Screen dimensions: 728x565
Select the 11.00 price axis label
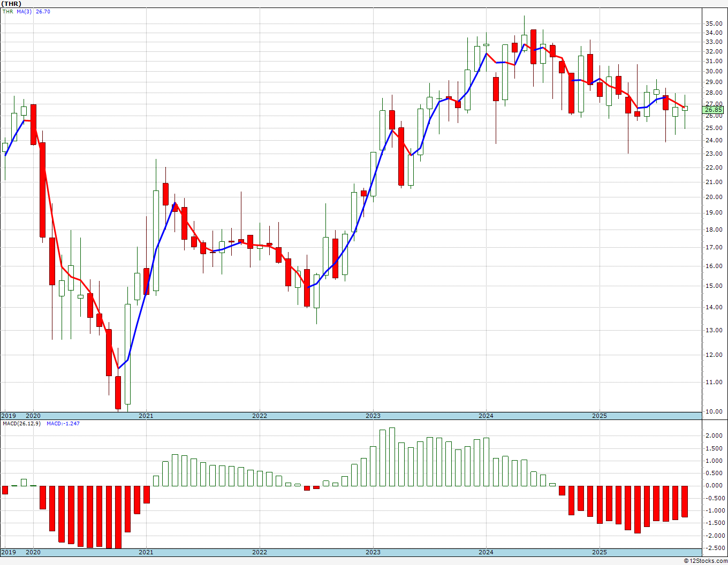714,382
